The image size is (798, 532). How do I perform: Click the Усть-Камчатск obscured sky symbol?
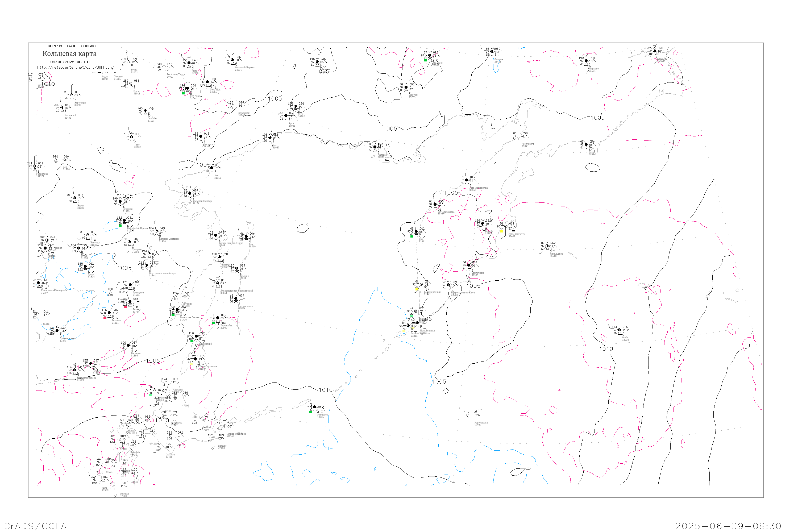click(506, 226)
